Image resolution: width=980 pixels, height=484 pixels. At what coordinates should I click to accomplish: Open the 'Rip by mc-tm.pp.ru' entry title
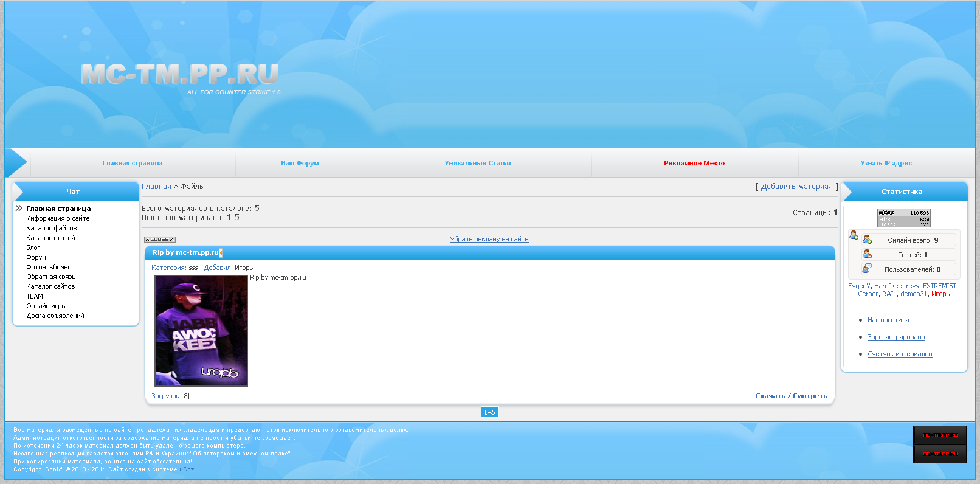pos(186,252)
